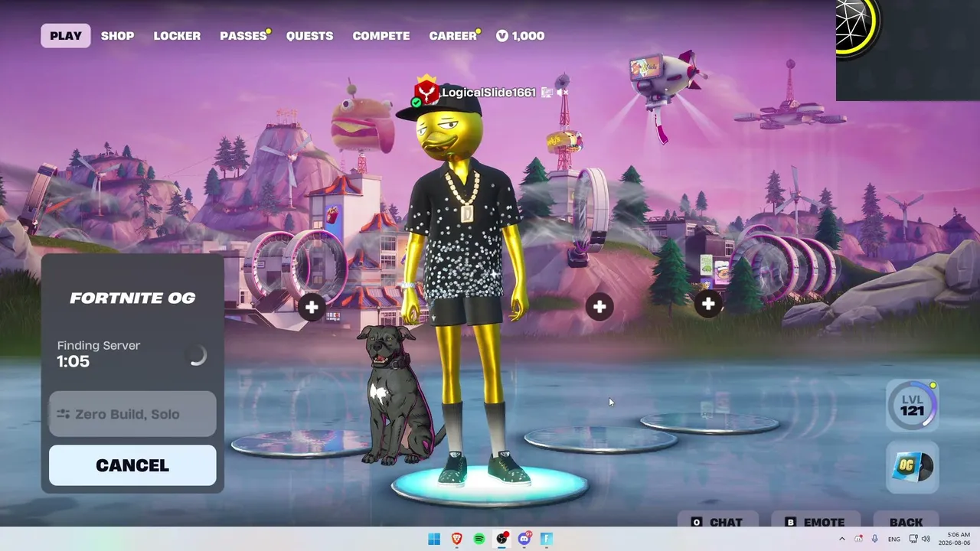Open the OG music record tile
980x551 pixels.
click(913, 467)
